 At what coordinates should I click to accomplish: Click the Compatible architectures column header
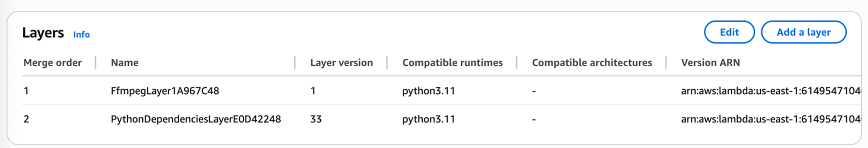(592, 63)
